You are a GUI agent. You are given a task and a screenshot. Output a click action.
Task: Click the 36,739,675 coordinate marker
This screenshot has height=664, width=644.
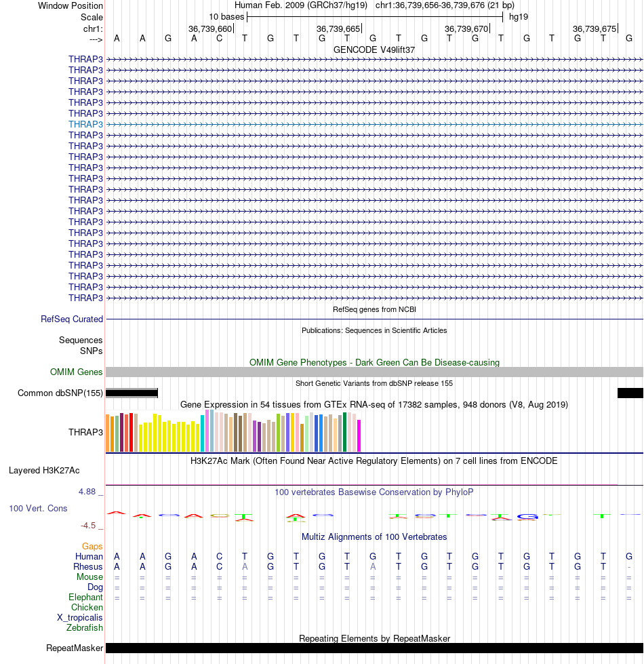pyautogui.click(x=595, y=28)
